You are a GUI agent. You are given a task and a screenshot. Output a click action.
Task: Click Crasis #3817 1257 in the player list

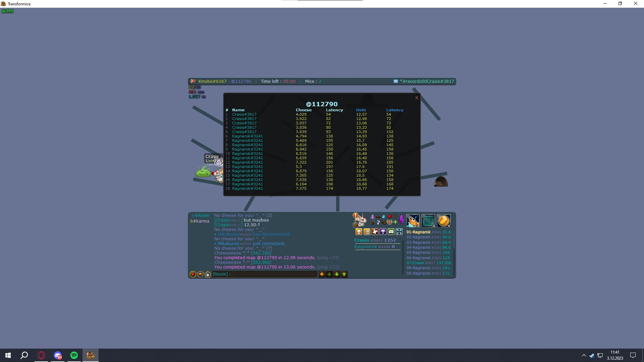[375, 240]
